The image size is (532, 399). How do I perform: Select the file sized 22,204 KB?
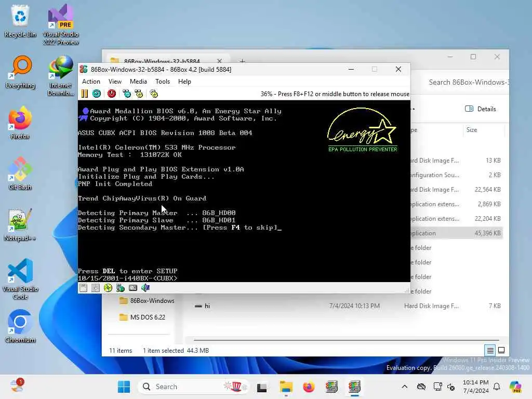click(456, 219)
